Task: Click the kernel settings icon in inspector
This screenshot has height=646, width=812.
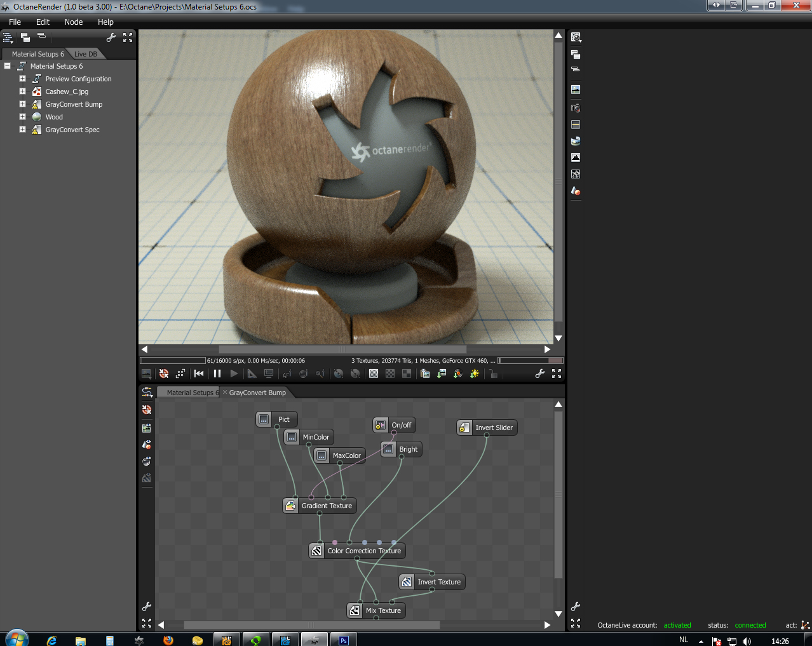Action: (576, 174)
